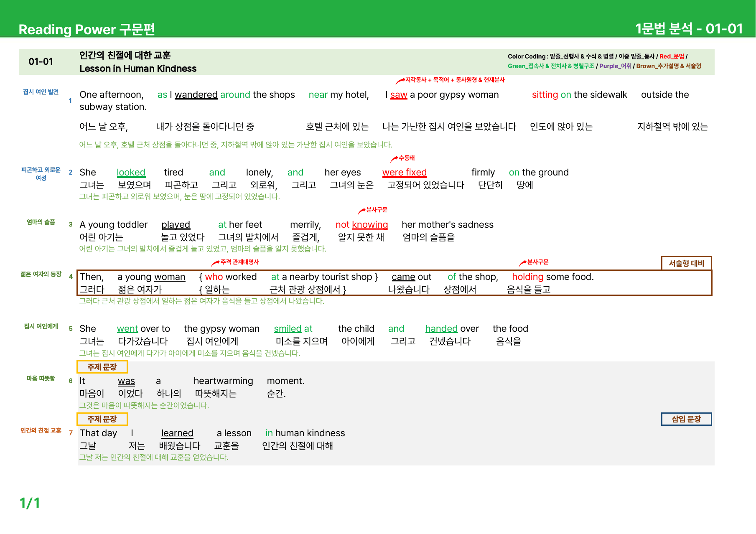Click the '분사구문' note above 'holding'

click(x=538, y=262)
